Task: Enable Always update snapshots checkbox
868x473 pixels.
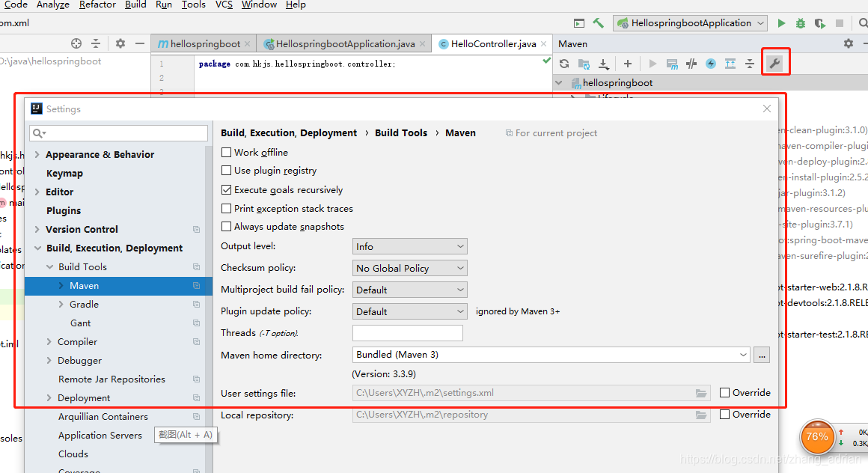Action: tap(227, 227)
